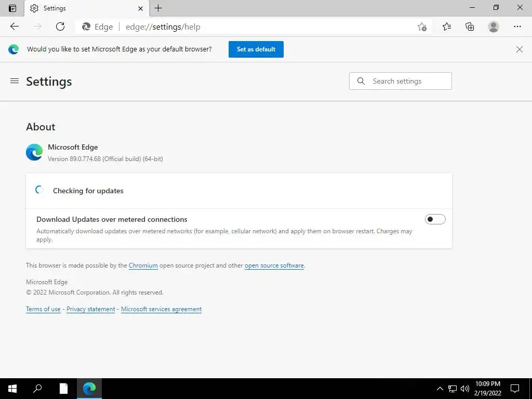Screen dimensions: 532x399
Task: Click the Checking for updates text
Action: click(x=88, y=191)
